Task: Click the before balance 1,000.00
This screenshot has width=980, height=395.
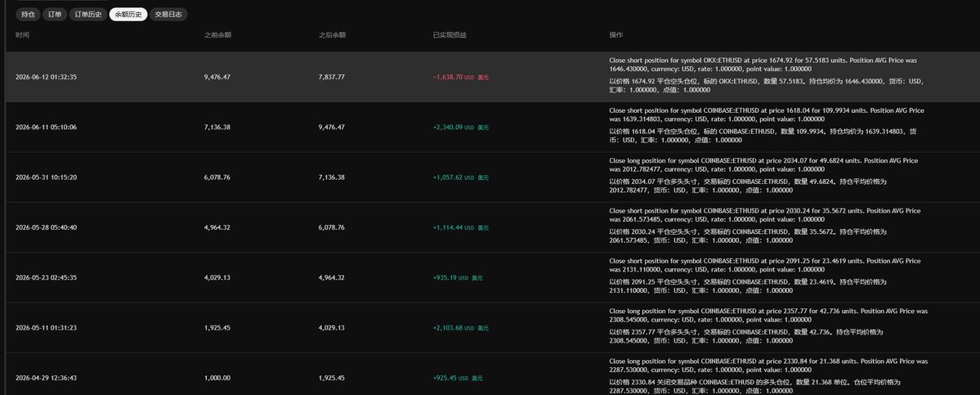Action: pos(217,378)
